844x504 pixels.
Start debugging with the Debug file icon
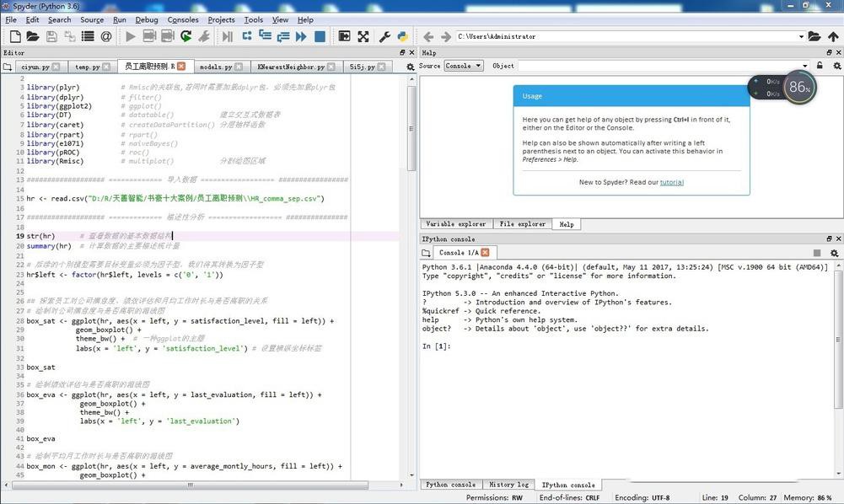pyautogui.click(x=227, y=36)
